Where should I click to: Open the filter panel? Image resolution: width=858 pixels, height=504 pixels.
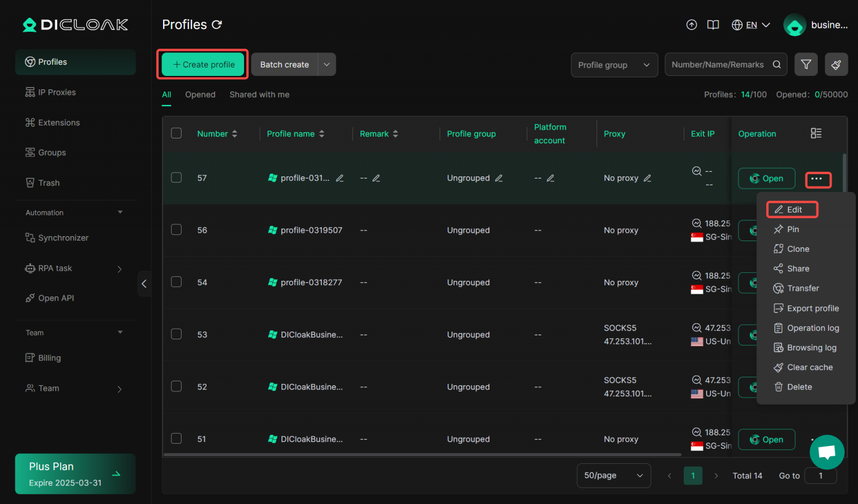(806, 64)
